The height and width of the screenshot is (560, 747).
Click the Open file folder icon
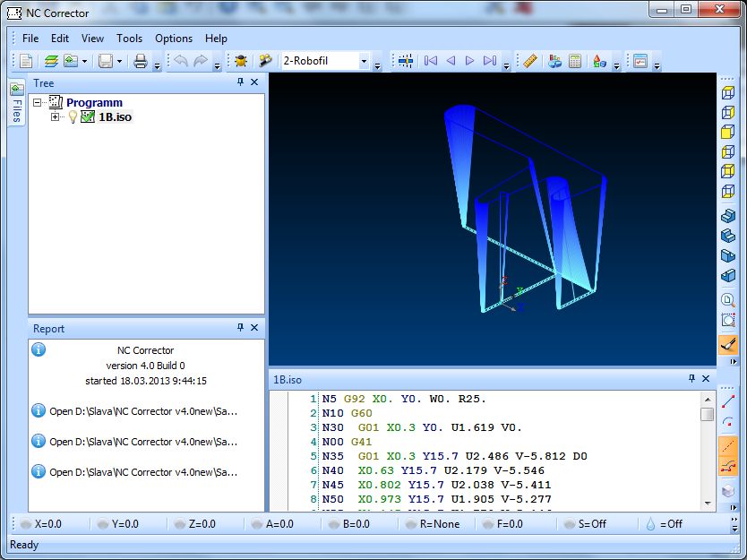coord(71,61)
